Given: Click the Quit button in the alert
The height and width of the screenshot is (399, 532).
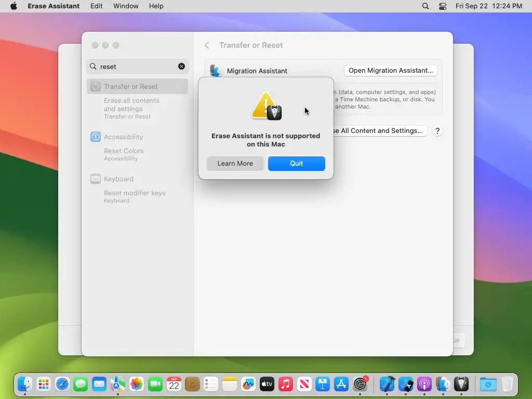Looking at the screenshot, I should pos(296,164).
